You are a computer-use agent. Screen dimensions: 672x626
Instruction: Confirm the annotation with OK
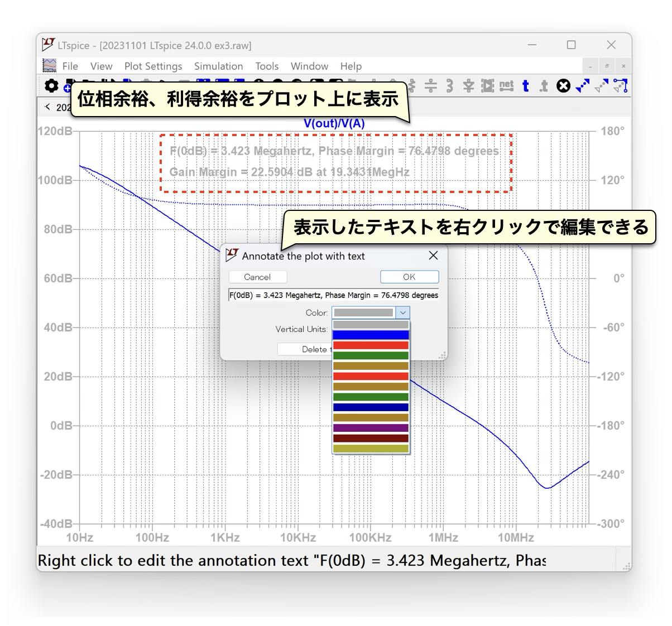coord(409,277)
